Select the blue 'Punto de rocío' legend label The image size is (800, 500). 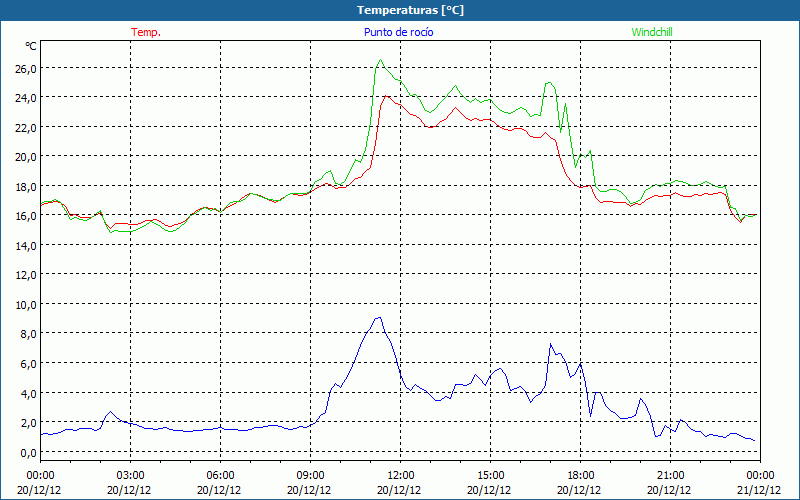399,32
